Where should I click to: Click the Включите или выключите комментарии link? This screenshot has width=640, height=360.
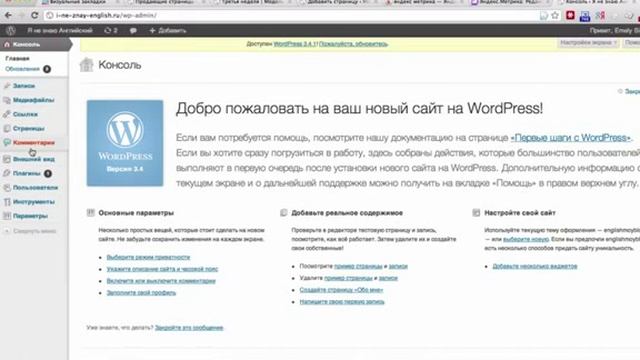click(161, 281)
